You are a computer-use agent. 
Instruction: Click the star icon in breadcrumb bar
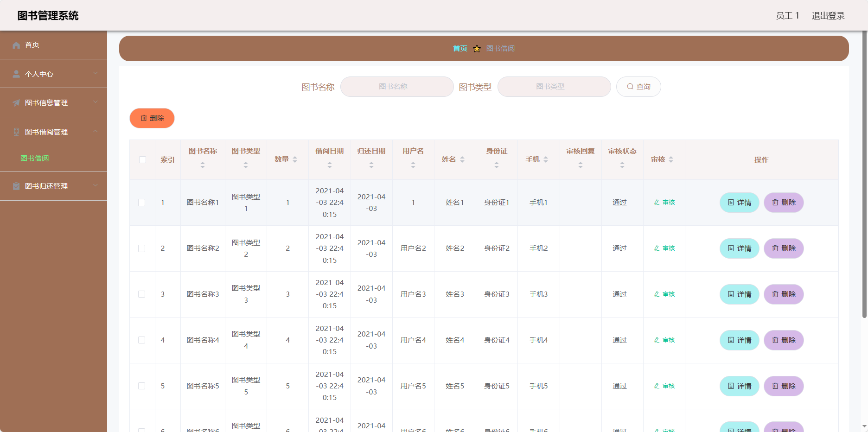click(x=477, y=48)
